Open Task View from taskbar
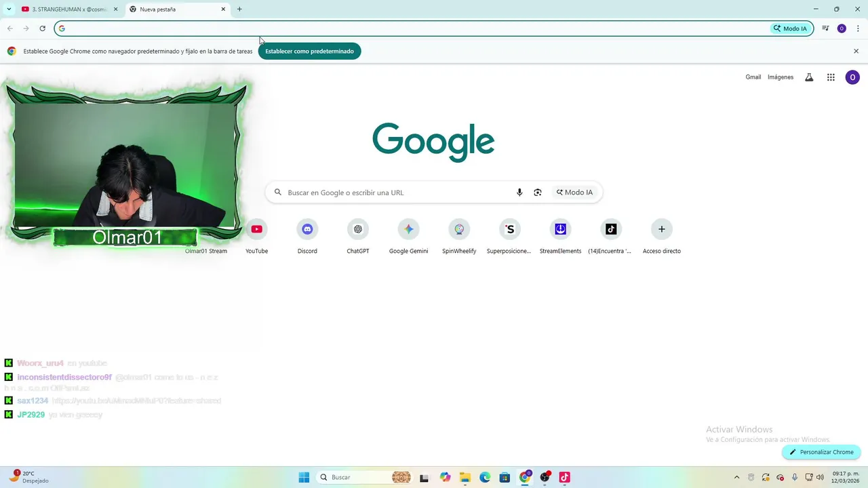Screen dimensions: 868x488 425,477
